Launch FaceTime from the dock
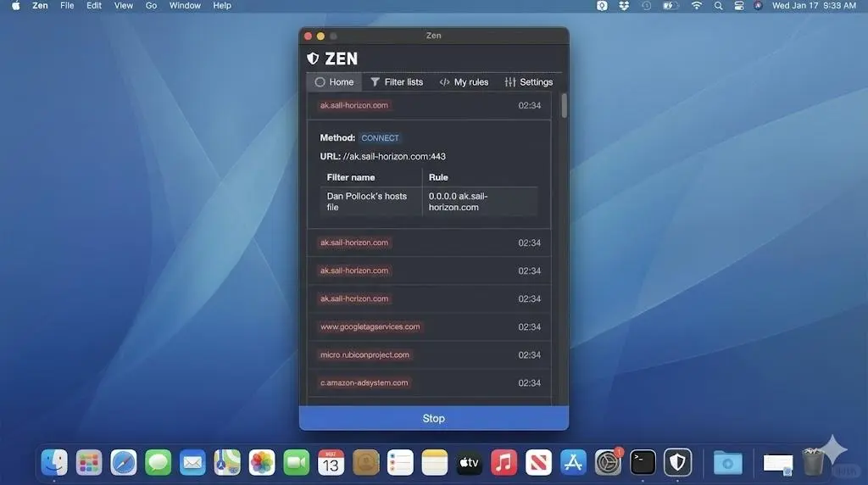868x485 pixels. tap(296, 462)
